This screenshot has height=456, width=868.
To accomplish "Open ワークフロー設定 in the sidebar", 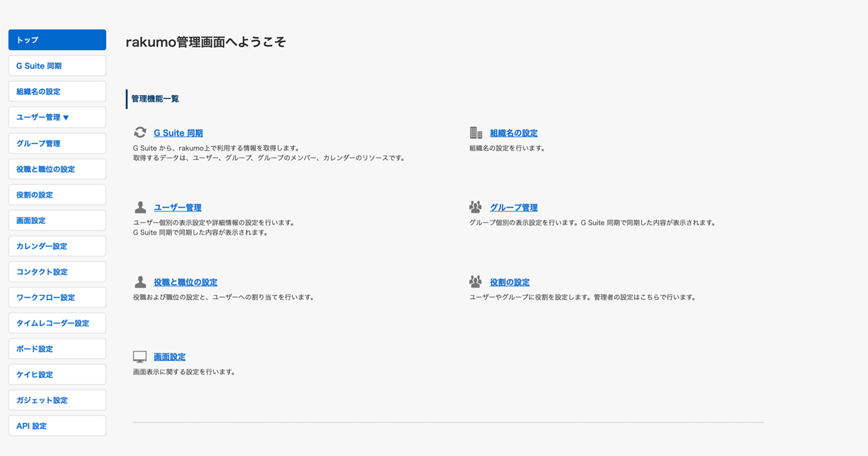I will pos(57,297).
